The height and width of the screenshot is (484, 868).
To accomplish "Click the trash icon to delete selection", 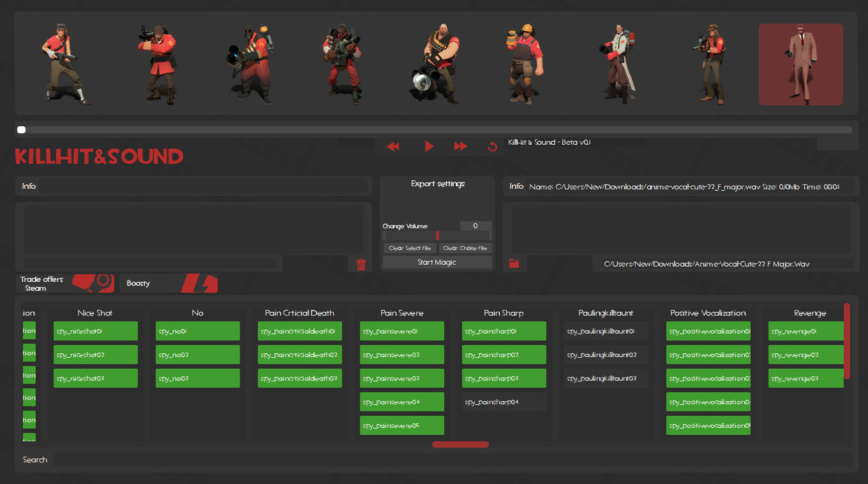I will coord(361,264).
